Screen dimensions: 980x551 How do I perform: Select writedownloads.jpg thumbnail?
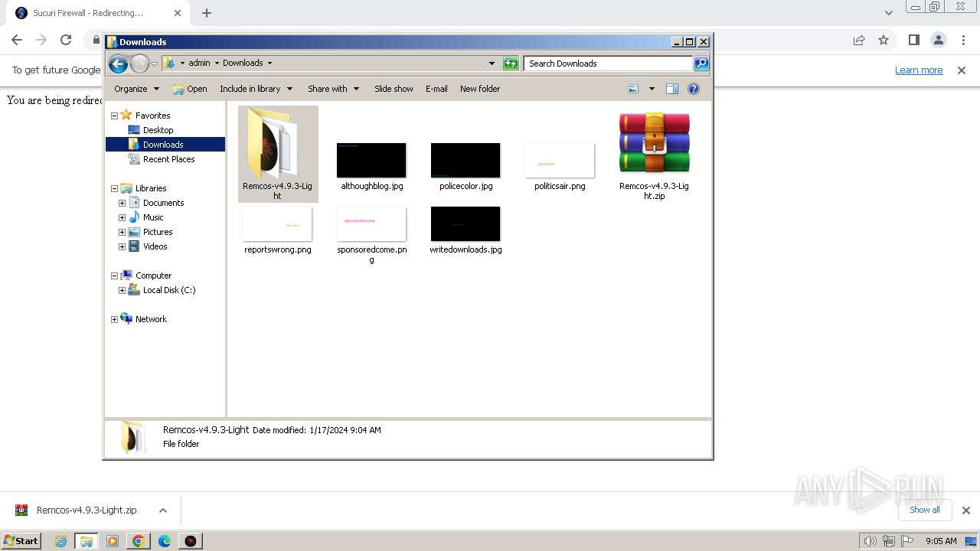[x=465, y=223]
